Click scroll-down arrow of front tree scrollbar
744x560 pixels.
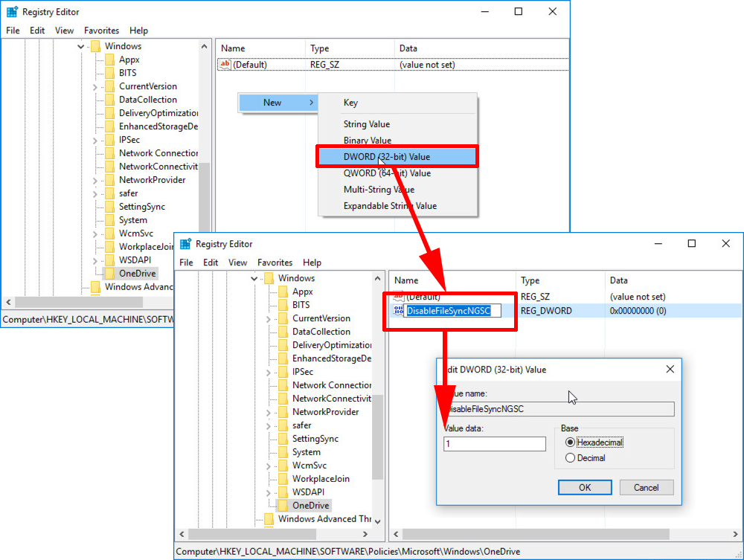coord(378,521)
